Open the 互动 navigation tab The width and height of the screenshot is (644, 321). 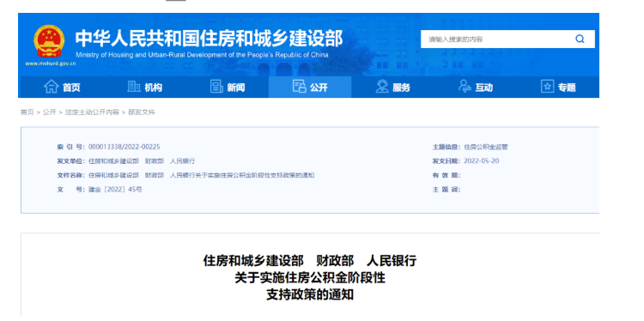pos(475,87)
